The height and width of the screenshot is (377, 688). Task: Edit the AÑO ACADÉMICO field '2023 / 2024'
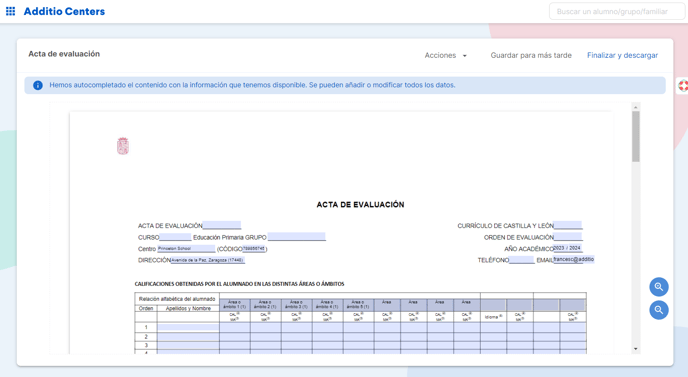point(568,248)
